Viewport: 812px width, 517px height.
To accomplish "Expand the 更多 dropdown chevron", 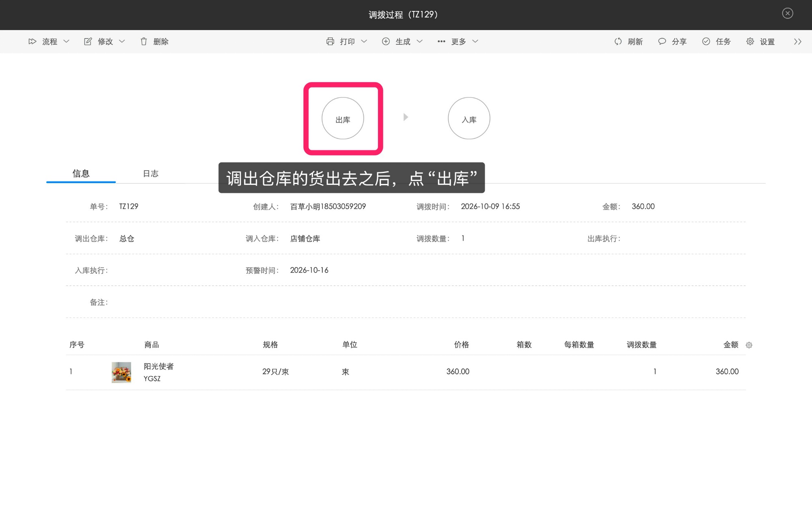I will [475, 41].
